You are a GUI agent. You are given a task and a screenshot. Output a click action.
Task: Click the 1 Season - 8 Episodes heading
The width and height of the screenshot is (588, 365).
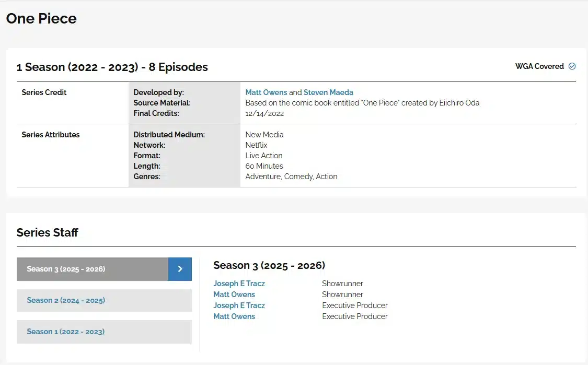tap(112, 67)
